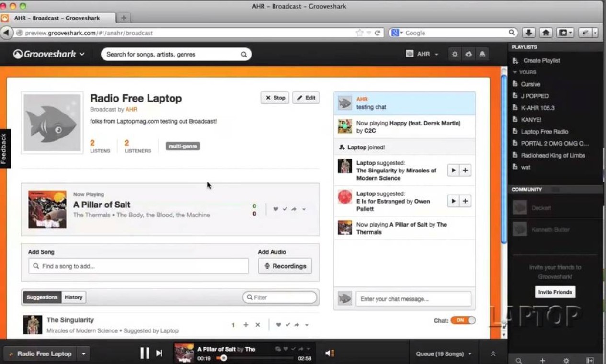Screen dimensions: 606x364
Task: Open Grooveshark settings gear icon
Action: point(454,54)
